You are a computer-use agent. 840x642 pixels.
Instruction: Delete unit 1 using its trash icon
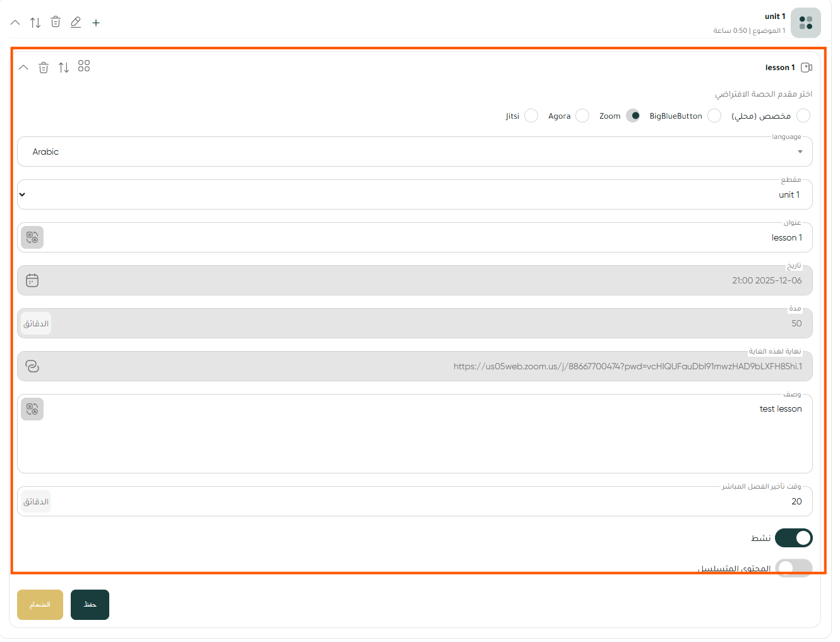click(56, 22)
